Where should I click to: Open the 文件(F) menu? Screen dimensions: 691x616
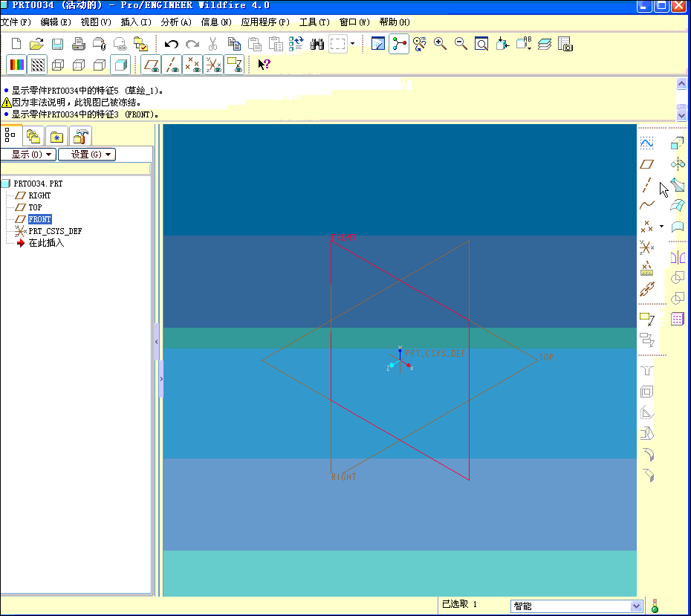click(x=16, y=22)
